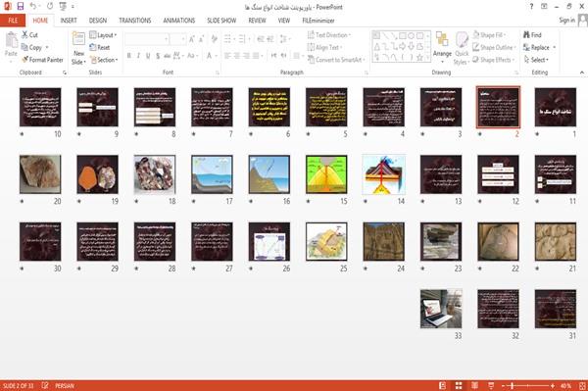Open font size combo box
Screen dimensions: 588x391
(x=177, y=39)
